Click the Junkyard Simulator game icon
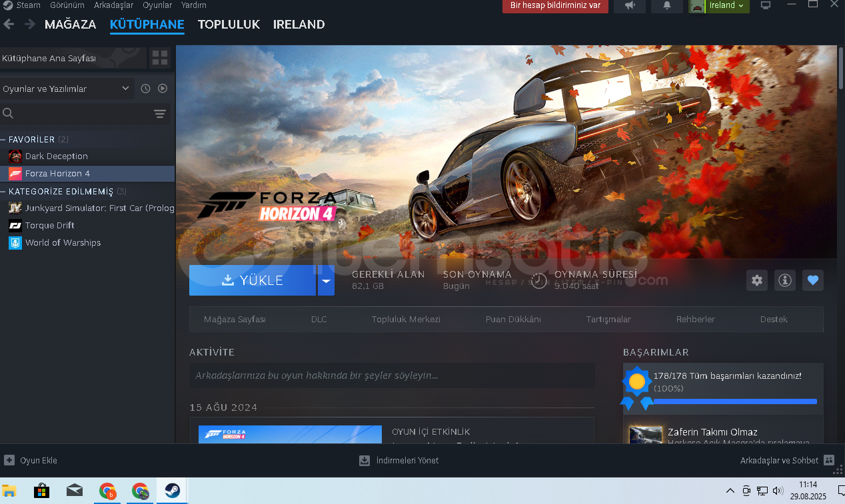This screenshot has width=845, height=504. pyautogui.click(x=15, y=208)
